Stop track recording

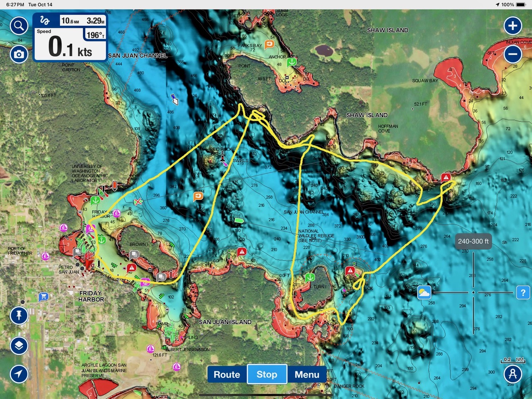[266, 374]
